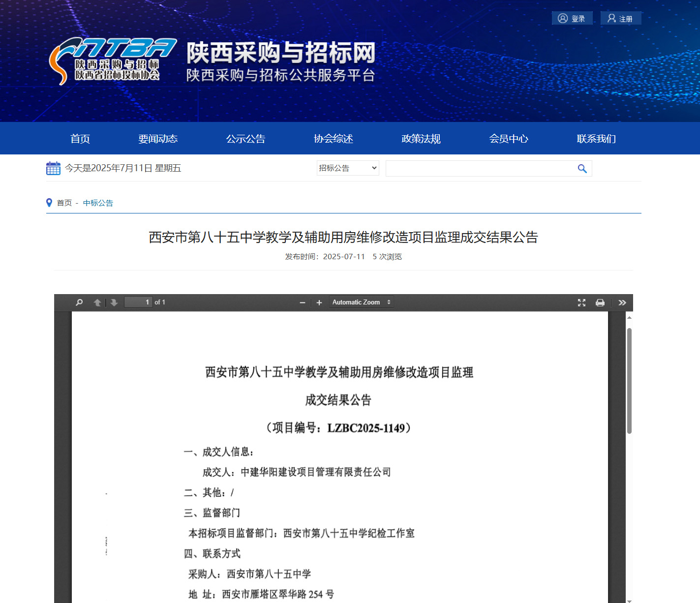The height and width of the screenshot is (603, 700).
Task: Click the PDF scrollbar up arrow
Action: [629, 318]
